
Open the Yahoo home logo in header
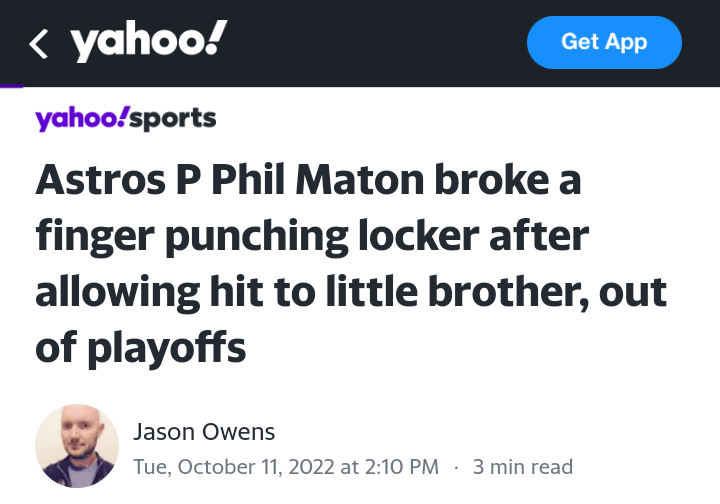[149, 42]
